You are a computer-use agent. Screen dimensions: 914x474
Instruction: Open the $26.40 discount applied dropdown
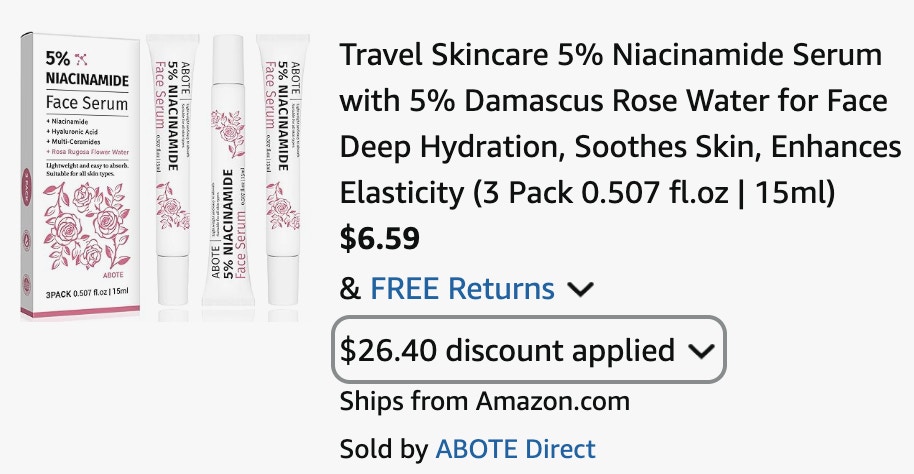527,350
